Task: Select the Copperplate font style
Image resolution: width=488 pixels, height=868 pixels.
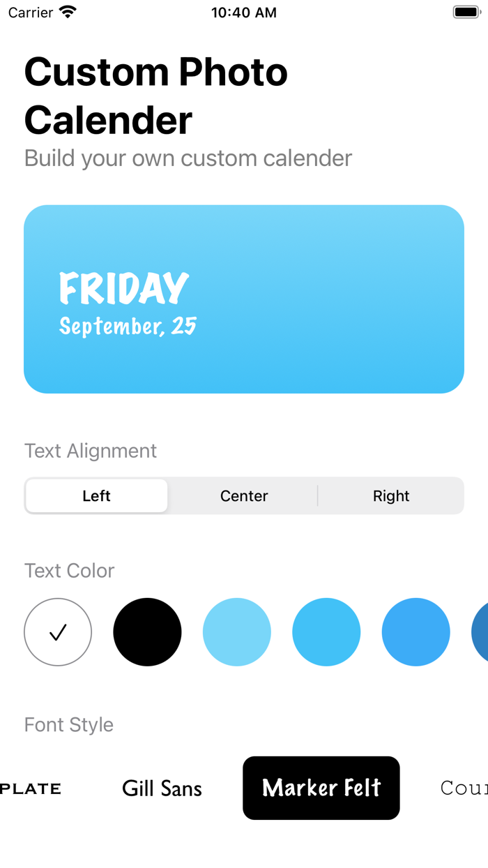Action: 31,788
